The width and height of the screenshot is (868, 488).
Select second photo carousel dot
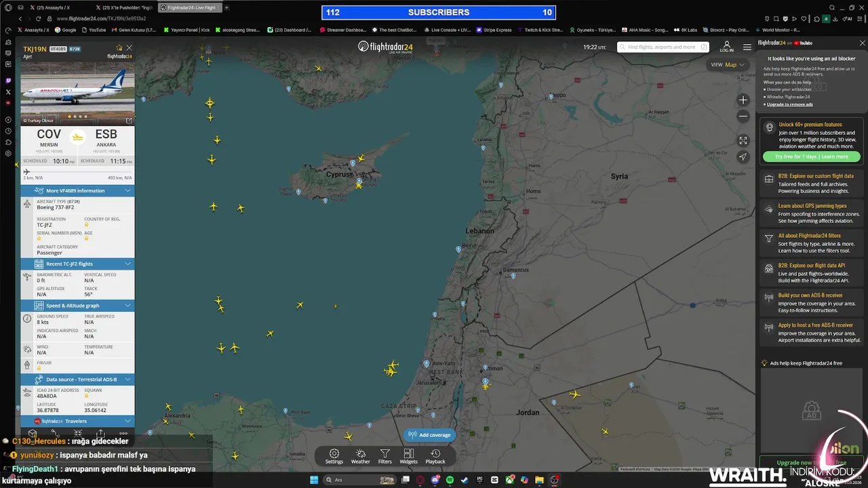[x=75, y=117]
